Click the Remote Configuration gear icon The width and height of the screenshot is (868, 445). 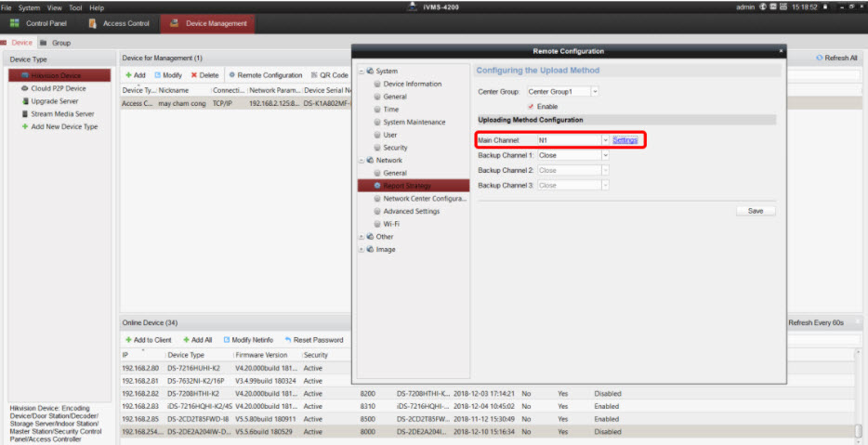click(x=232, y=75)
